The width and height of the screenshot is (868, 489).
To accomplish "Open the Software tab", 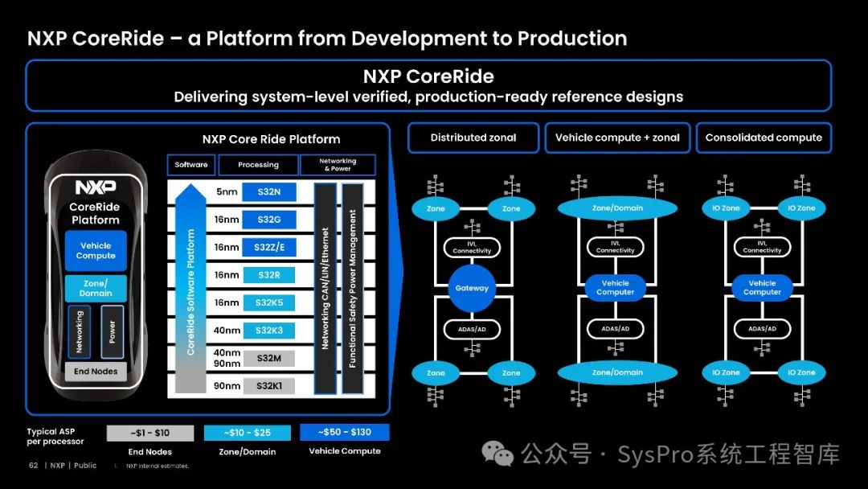I will (x=191, y=165).
